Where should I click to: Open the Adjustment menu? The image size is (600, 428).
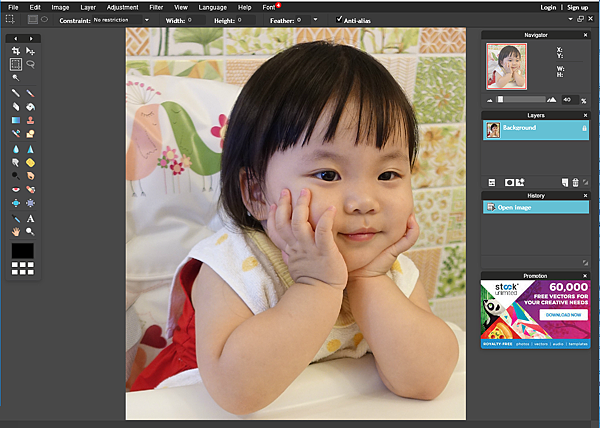[122, 7]
